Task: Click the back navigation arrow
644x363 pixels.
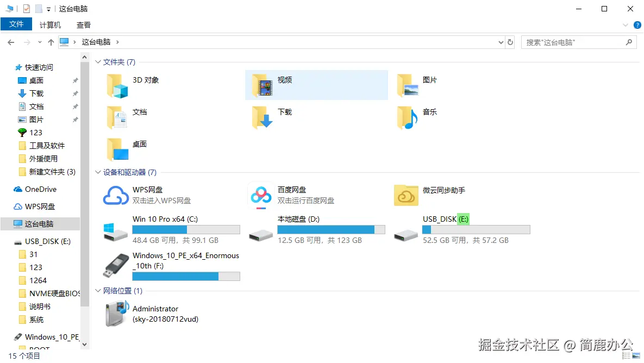Action: click(11, 42)
